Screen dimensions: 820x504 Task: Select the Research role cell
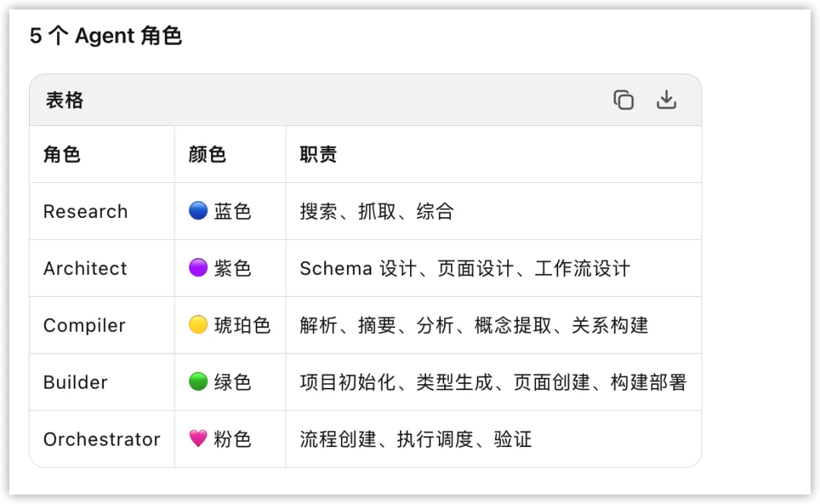[85, 212]
